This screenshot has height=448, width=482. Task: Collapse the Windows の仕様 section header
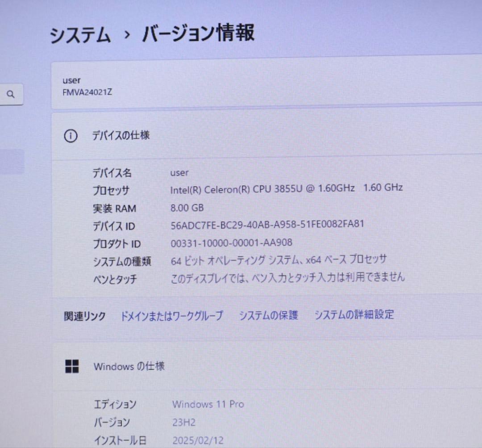click(267, 366)
